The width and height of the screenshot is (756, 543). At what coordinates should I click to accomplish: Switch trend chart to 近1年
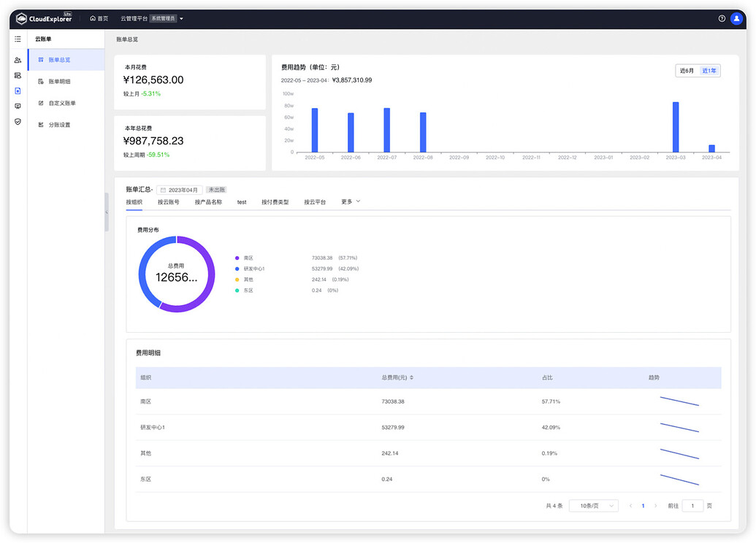(x=709, y=71)
